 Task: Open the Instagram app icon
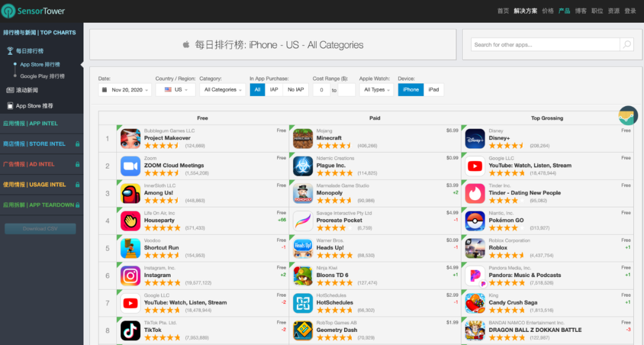[131, 276]
